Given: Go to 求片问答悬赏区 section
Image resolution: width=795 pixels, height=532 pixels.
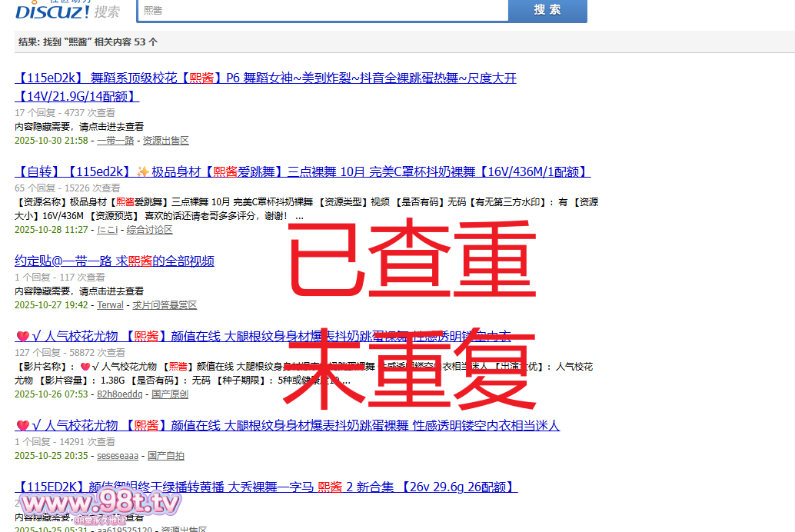Looking at the screenshot, I should pyautogui.click(x=165, y=305).
